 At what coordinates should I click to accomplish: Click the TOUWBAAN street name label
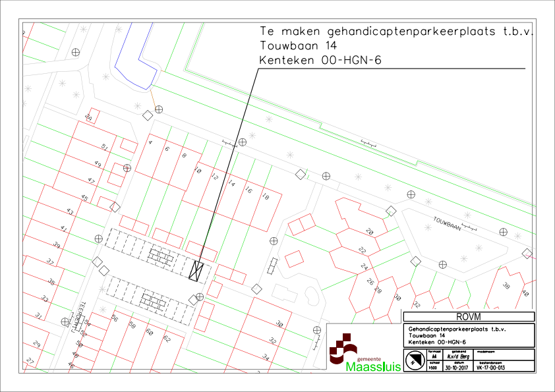446,222
